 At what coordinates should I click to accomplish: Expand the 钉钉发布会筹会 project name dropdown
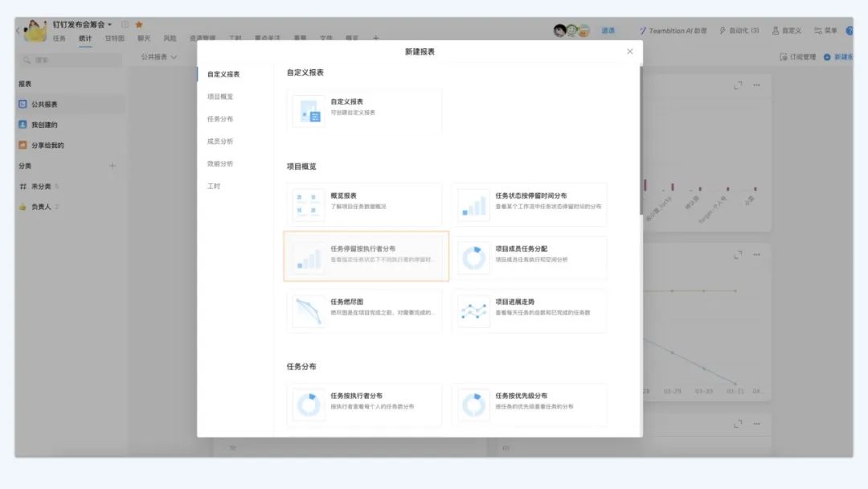[x=110, y=25]
